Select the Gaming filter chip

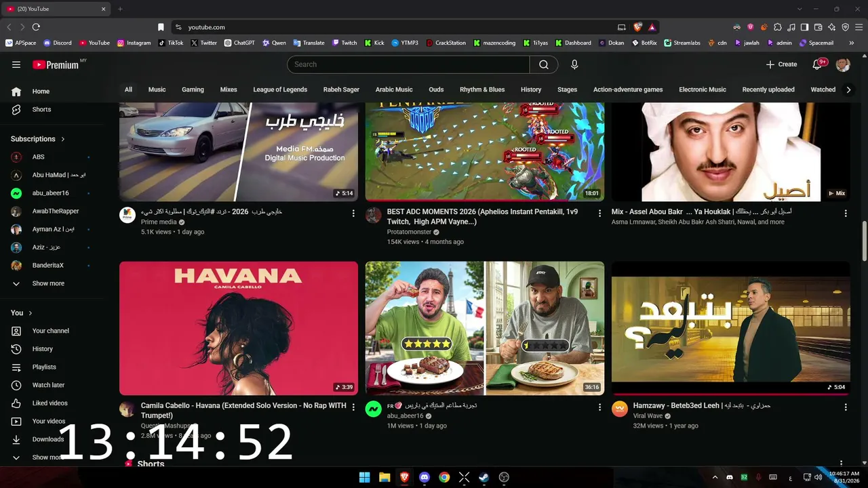(193, 89)
